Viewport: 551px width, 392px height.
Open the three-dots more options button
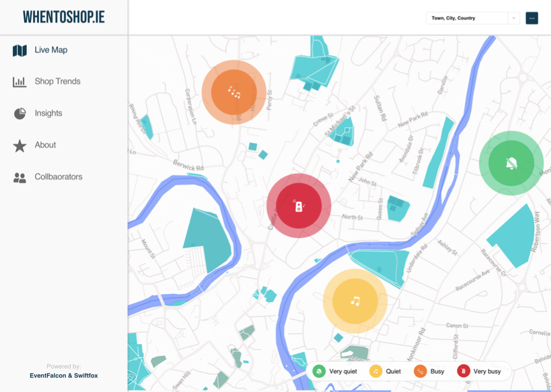[x=532, y=18]
